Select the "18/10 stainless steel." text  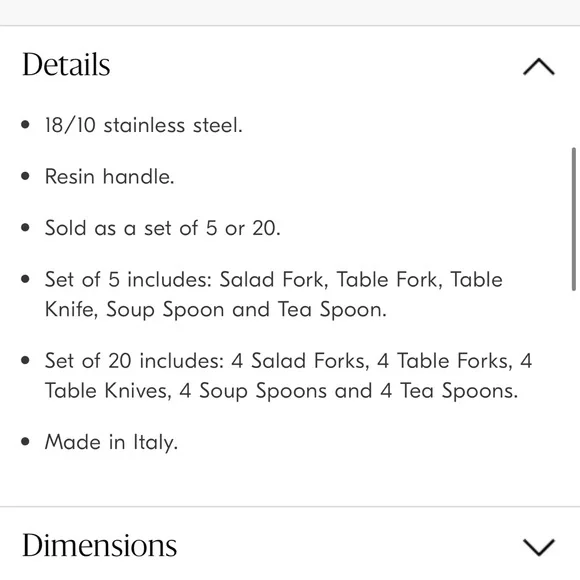(144, 125)
